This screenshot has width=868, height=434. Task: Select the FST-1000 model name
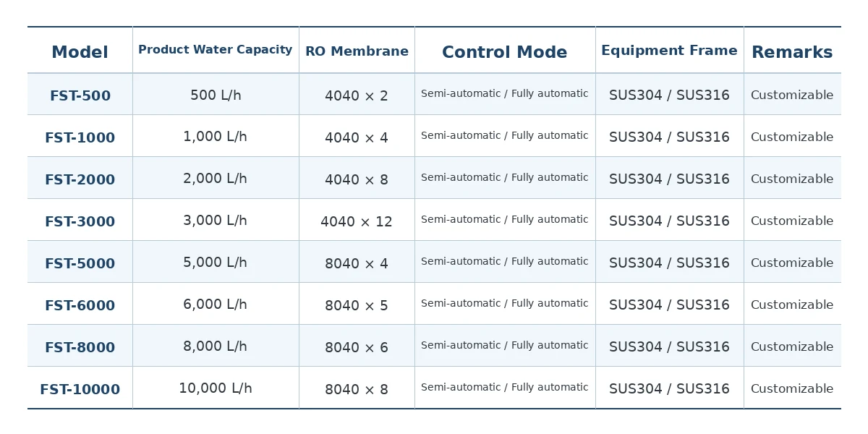click(x=80, y=138)
